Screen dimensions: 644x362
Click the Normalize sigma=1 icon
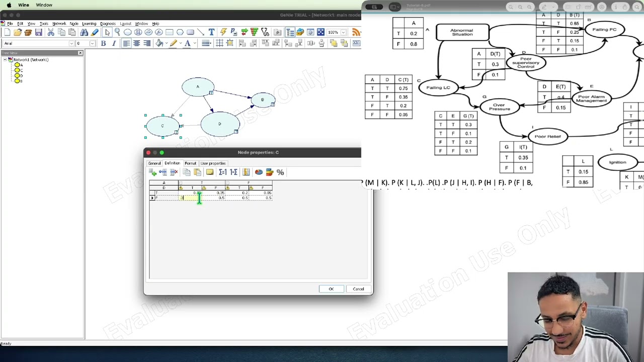point(222,172)
